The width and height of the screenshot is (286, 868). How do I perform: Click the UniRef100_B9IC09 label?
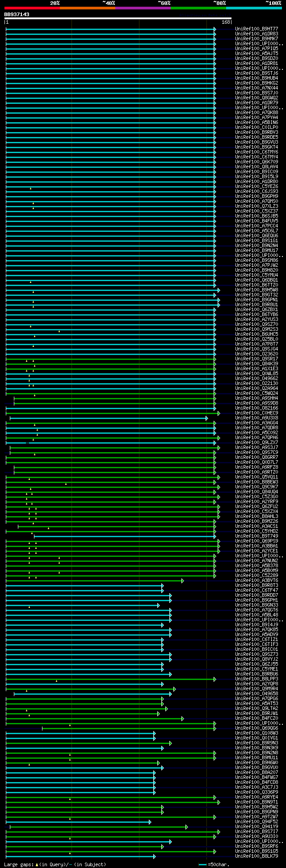pyautogui.click(x=257, y=172)
